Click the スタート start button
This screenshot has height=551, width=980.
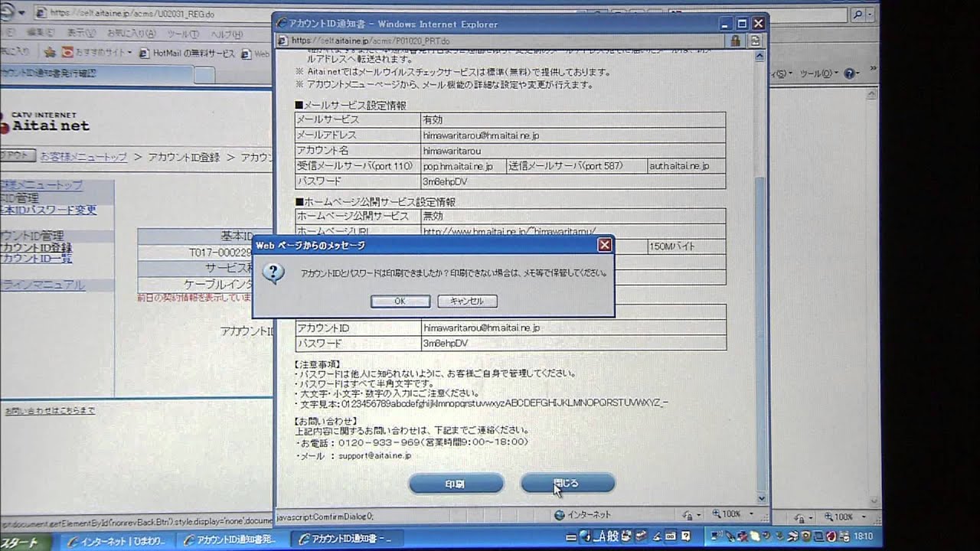click(24, 541)
